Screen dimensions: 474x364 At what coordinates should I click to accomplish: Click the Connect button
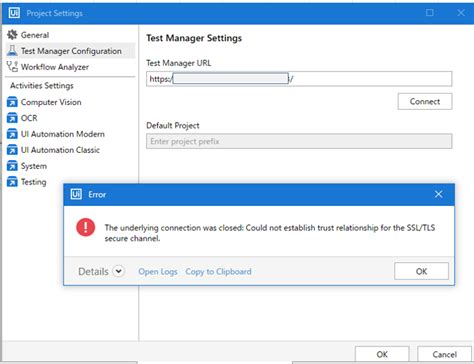tap(425, 101)
